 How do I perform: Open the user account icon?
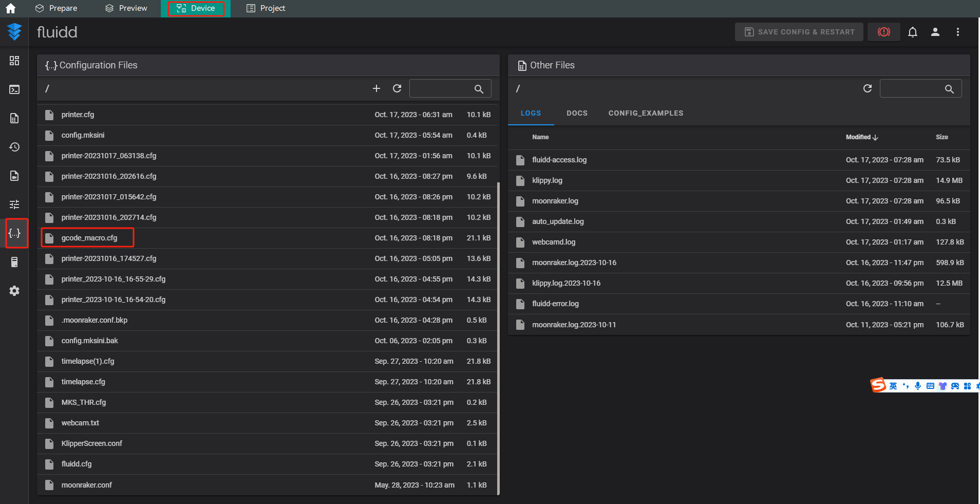(935, 32)
